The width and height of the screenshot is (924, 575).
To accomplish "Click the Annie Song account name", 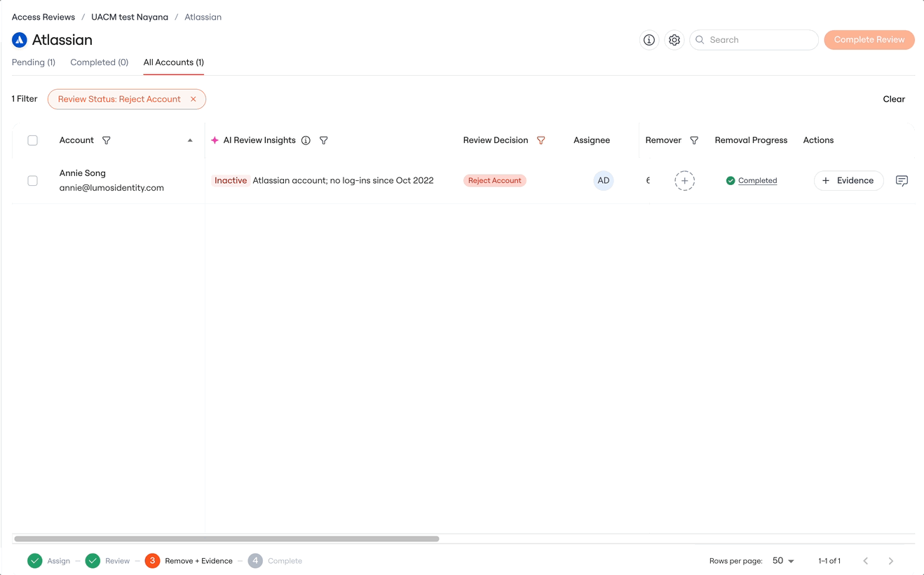I will (83, 173).
